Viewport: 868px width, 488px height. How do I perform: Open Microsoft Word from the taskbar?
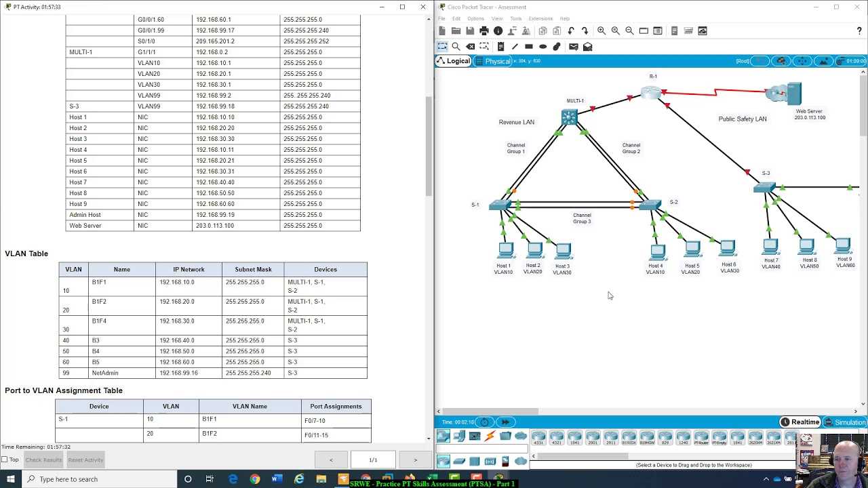[x=277, y=479]
